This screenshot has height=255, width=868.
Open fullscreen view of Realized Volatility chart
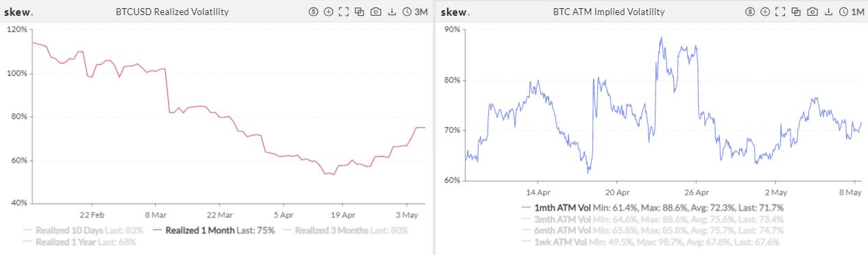(343, 12)
